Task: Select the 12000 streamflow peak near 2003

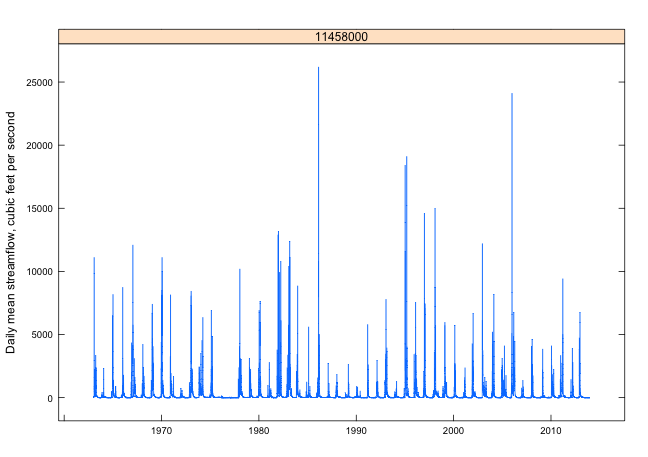Action: 482,244
